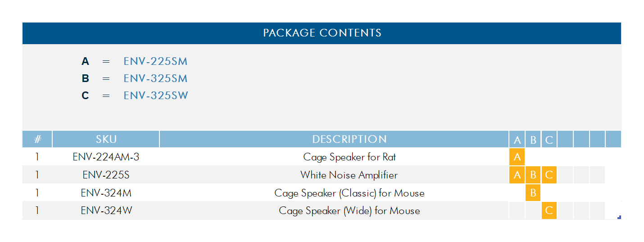Click orange A badge in Cage Speaker for Rat row
This screenshot has height=242, width=644.
tap(517, 157)
